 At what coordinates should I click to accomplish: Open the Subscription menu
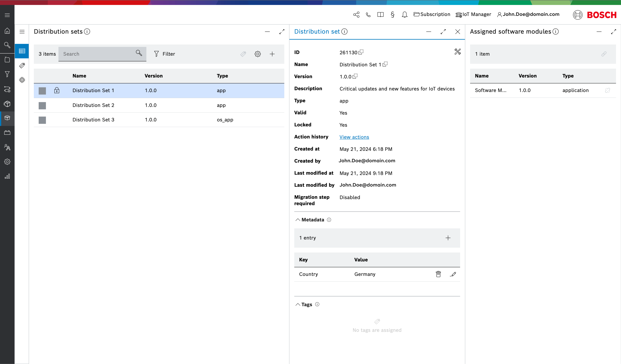pyautogui.click(x=432, y=14)
